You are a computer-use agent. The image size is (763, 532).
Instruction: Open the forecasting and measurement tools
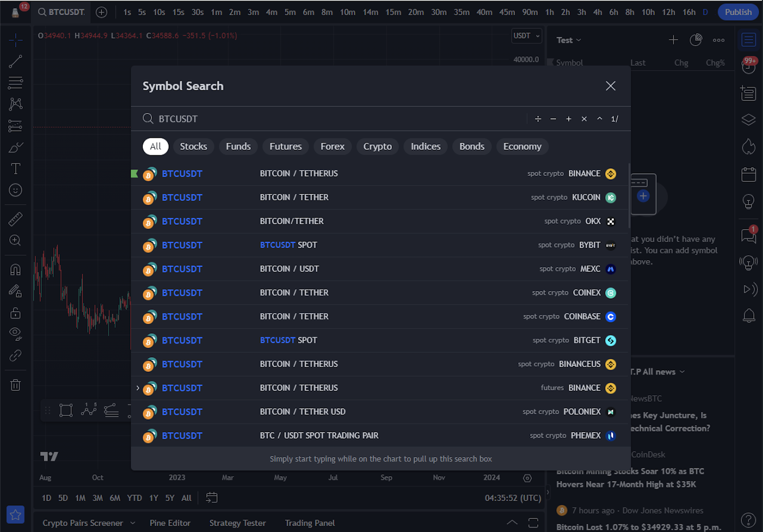[15, 126]
